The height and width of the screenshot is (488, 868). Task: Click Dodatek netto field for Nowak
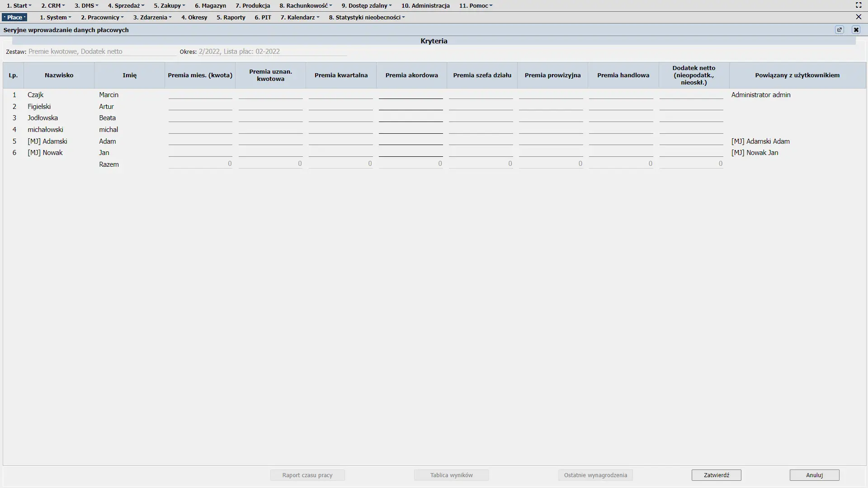click(x=691, y=152)
